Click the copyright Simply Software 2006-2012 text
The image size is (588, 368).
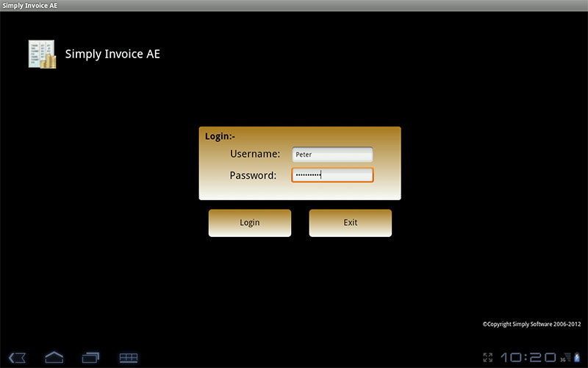531,324
